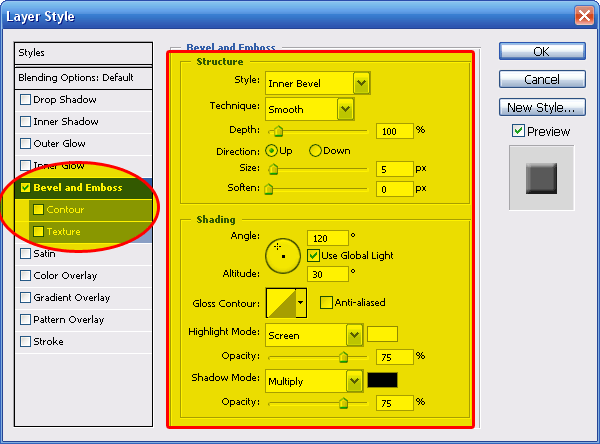Click the style preview thumbnail swatch
600x444 pixels.
(x=541, y=179)
